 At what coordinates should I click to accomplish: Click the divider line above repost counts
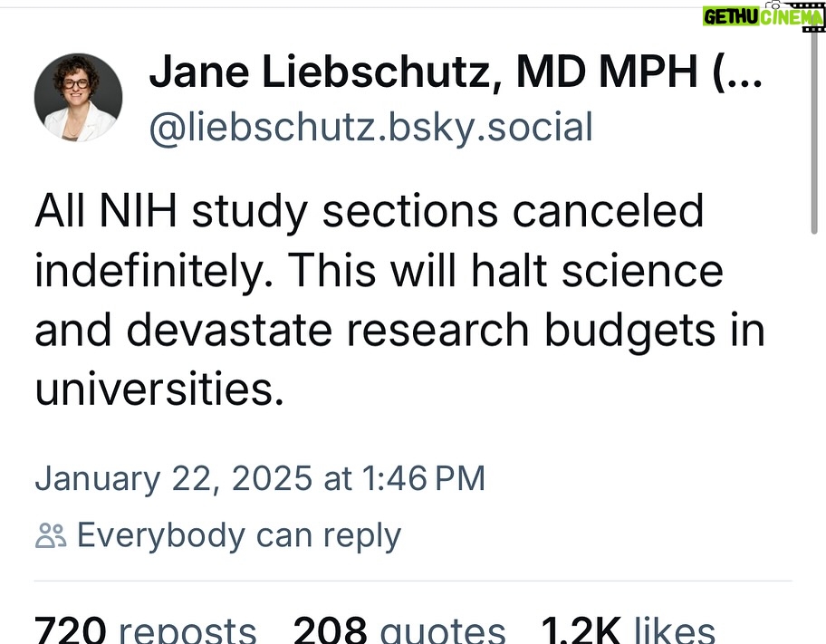(x=413, y=582)
